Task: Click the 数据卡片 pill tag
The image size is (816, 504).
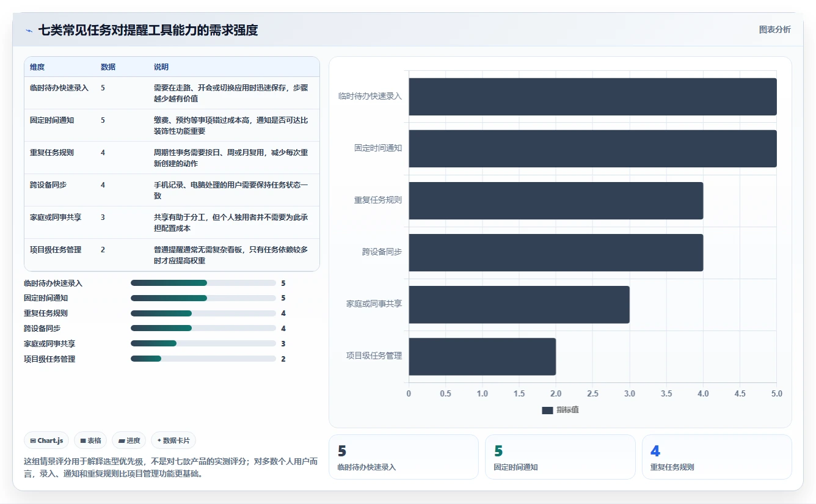Action: click(x=173, y=440)
